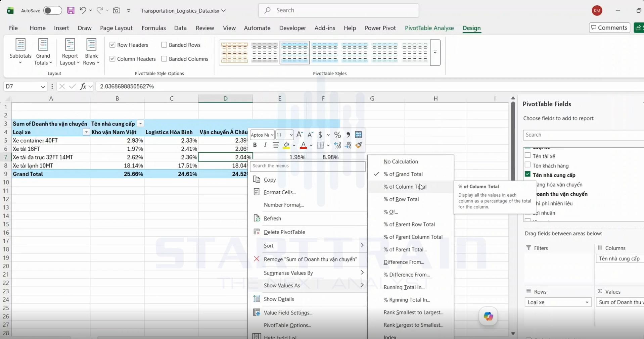Uncheck the Row Headers checkbox
Screen dimensions: 644x339
pyautogui.click(x=112, y=45)
